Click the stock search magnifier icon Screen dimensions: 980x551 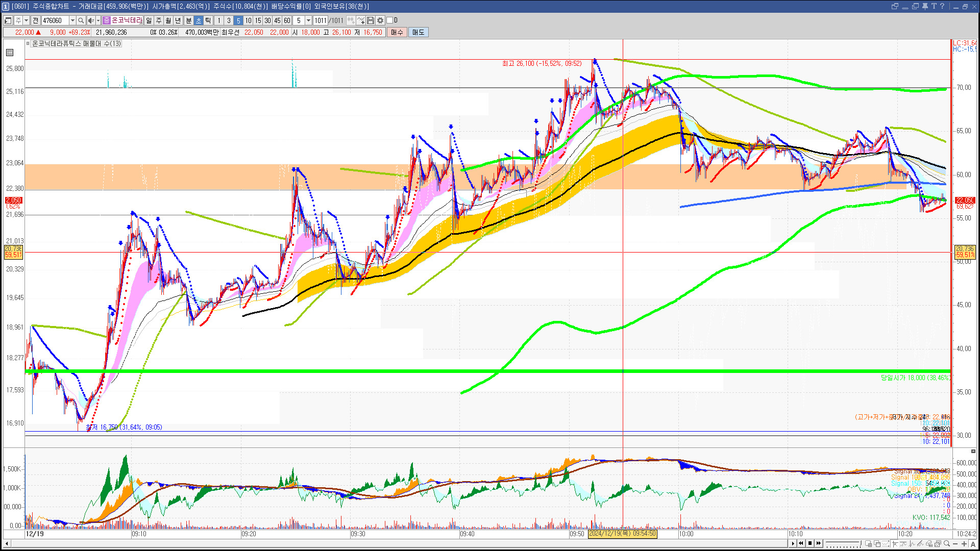[x=81, y=20]
